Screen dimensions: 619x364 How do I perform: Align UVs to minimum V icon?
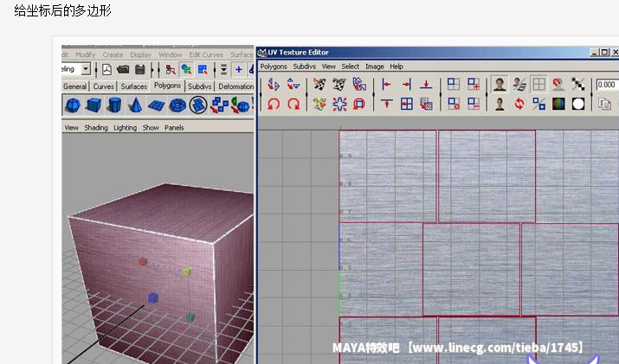tap(426, 85)
